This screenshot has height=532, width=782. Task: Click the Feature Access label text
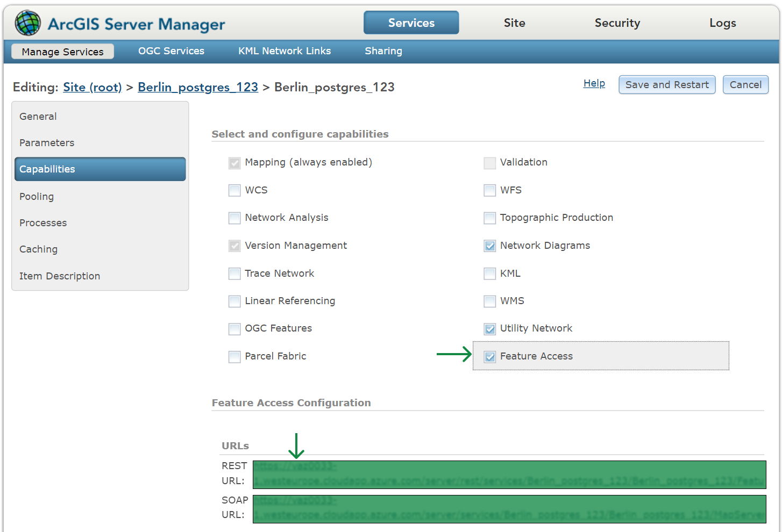(536, 356)
